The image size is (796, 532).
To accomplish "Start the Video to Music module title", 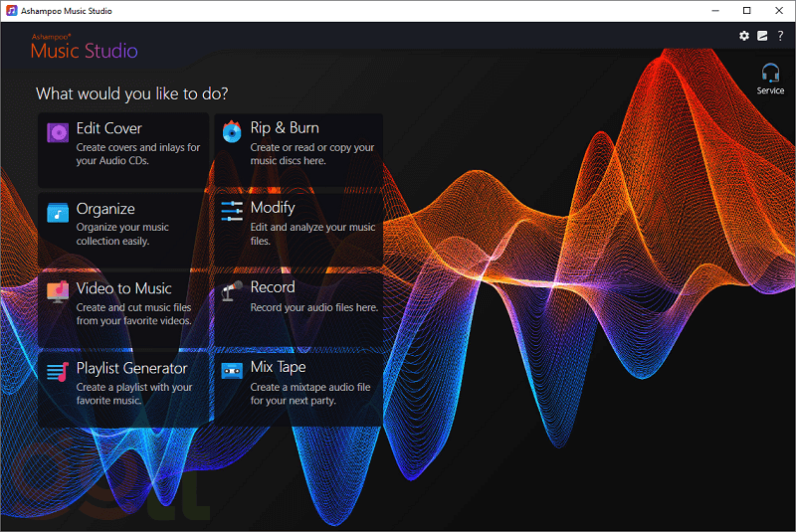I will point(123,288).
